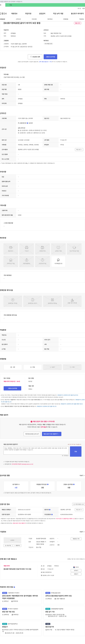Open the 채용정보 main menu
The image size is (85, 644).
pyautogui.click(x=14, y=13)
